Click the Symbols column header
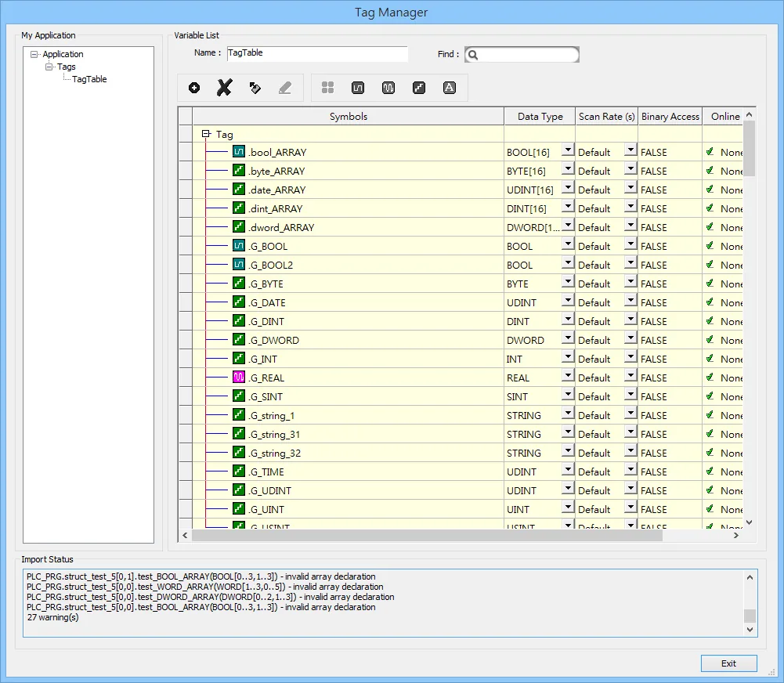 pos(349,116)
